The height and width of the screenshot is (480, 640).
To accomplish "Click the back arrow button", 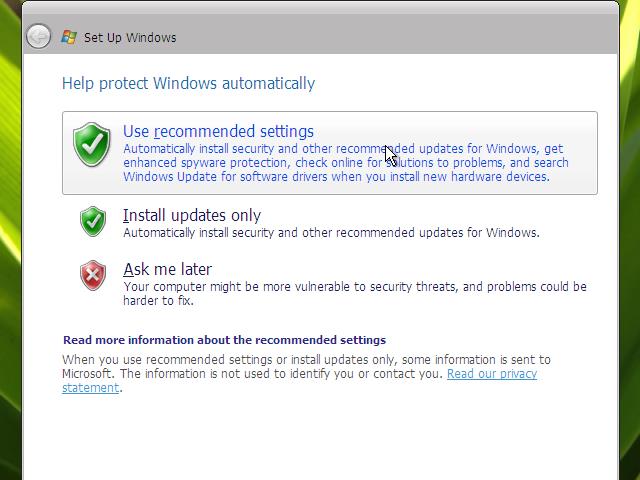I will [x=38, y=37].
